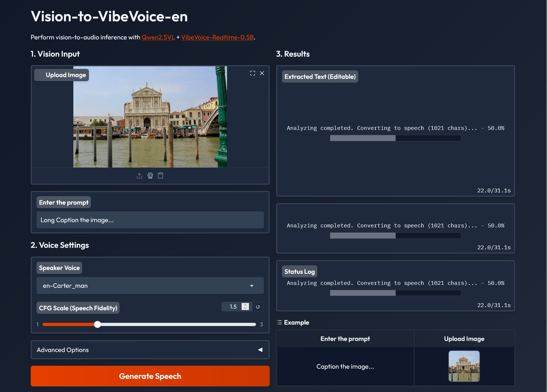This screenshot has width=547, height=392.
Task: Click the clipboard paste icon
Action: tap(160, 176)
